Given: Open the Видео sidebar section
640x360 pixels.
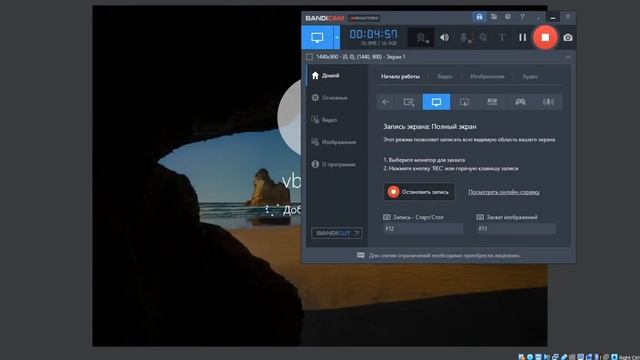Looking at the screenshot, I should click(x=337, y=120).
